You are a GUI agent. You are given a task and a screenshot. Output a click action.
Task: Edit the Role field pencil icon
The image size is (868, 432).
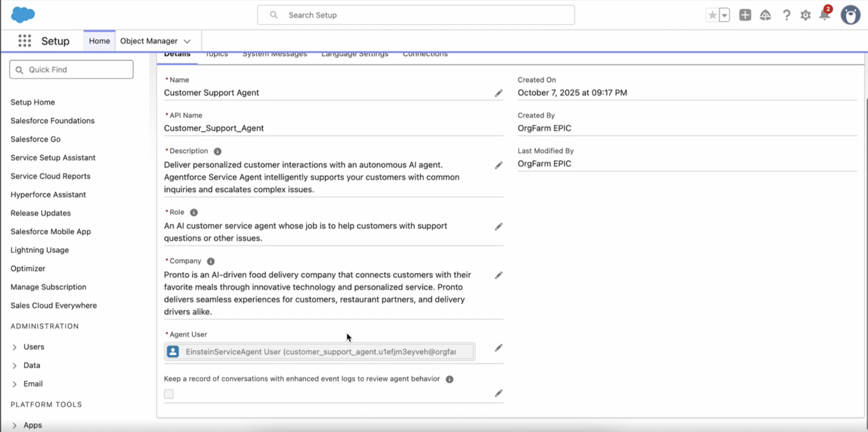499,226
